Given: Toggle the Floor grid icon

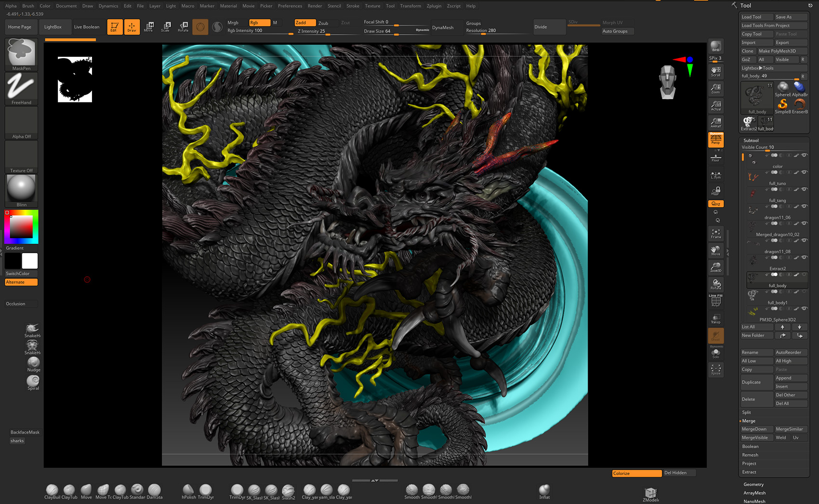Looking at the screenshot, I should click(x=716, y=157).
